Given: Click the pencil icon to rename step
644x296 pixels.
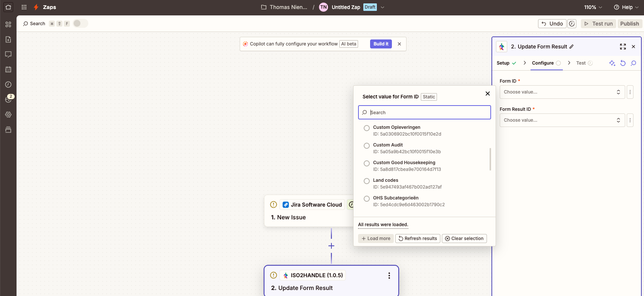Looking at the screenshot, I should pos(571,47).
